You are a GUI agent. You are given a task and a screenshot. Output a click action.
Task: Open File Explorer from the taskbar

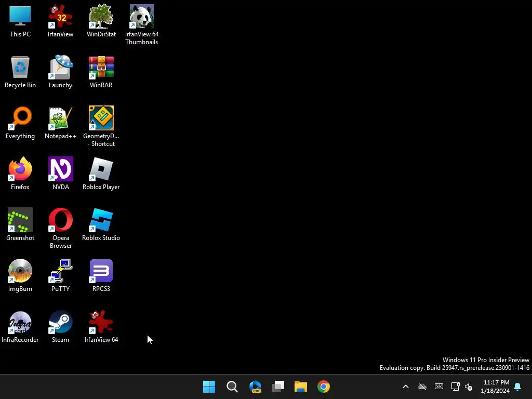(x=301, y=387)
